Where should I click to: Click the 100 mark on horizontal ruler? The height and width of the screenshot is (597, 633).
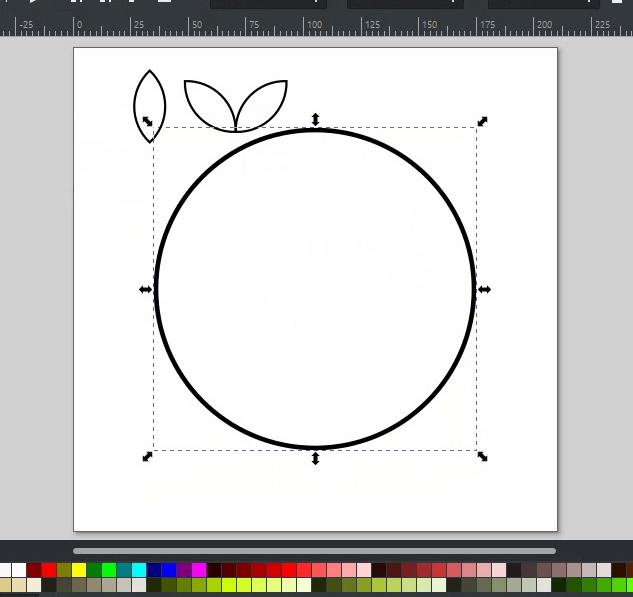314,25
